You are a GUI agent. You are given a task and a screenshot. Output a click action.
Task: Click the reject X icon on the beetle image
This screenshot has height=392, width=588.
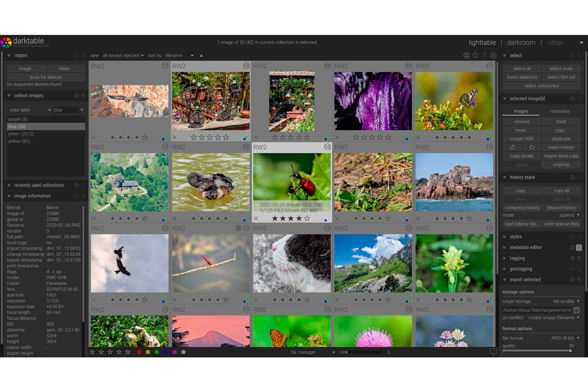pyautogui.click(x=256, y=218)
